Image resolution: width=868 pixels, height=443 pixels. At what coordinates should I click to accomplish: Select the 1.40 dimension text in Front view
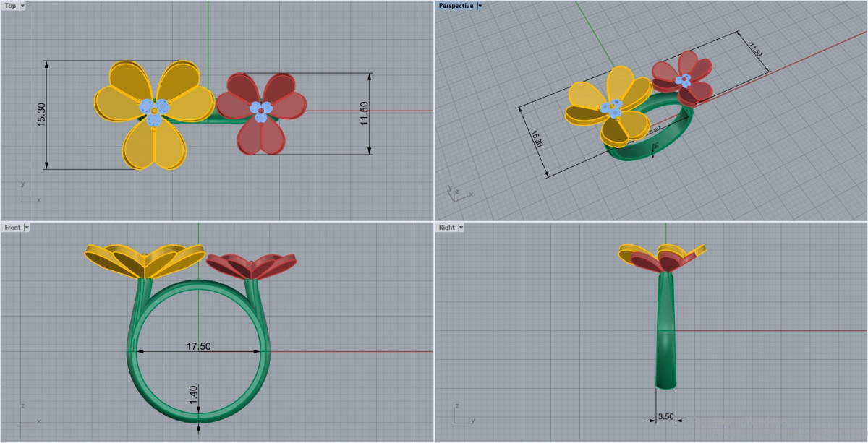tap(193, 395)
